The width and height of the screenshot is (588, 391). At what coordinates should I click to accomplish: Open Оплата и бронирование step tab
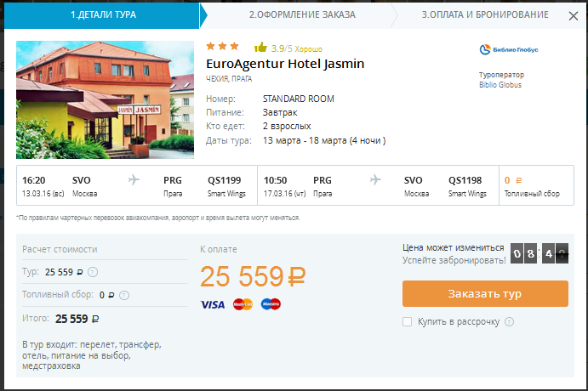point(485,14)
